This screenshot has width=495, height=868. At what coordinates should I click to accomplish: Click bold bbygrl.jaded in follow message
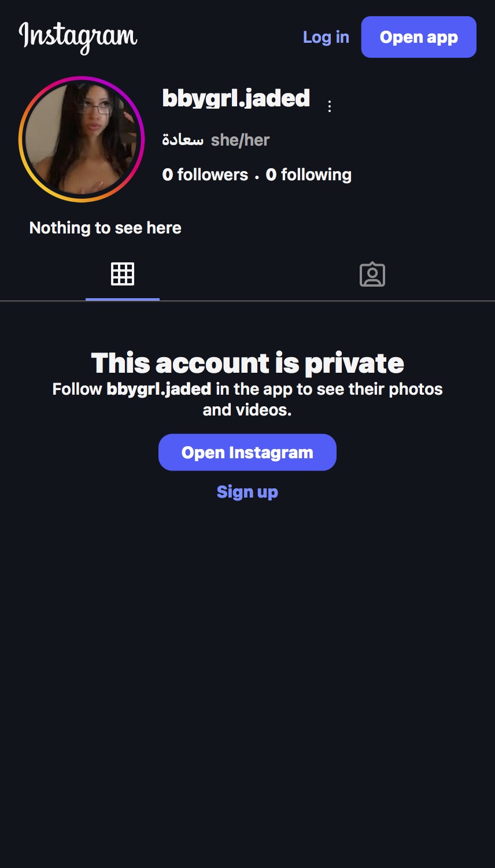159,389
